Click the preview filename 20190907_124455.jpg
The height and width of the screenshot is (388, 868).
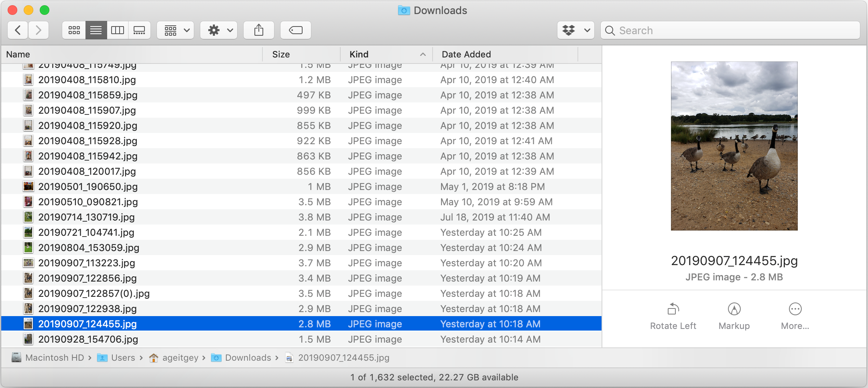tap(734, 261)
